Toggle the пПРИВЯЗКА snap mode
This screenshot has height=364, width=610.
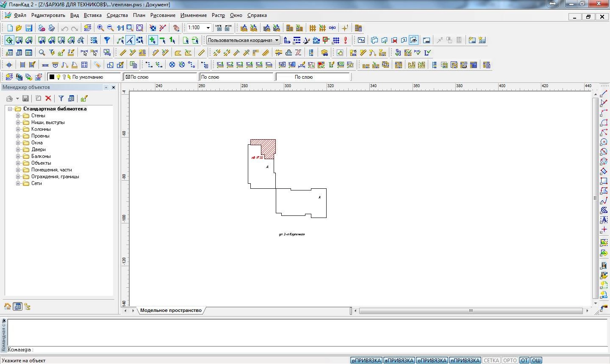point(465,360)
